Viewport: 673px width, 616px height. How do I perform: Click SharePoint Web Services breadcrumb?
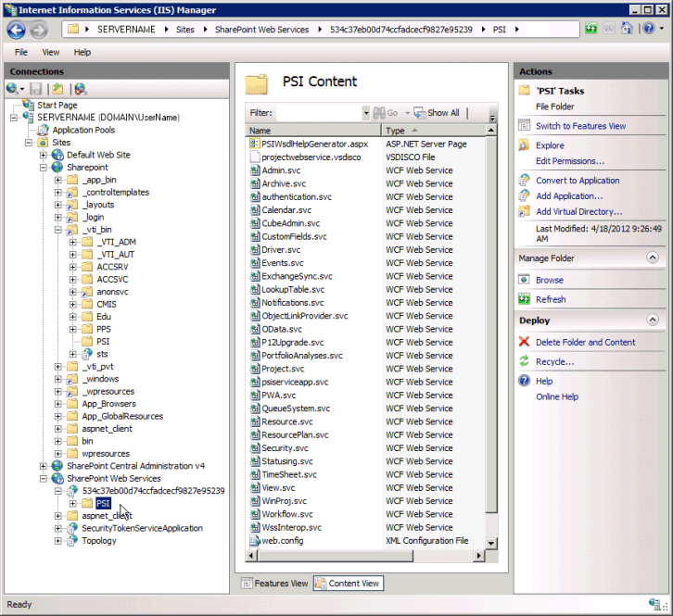click(261, 30)
